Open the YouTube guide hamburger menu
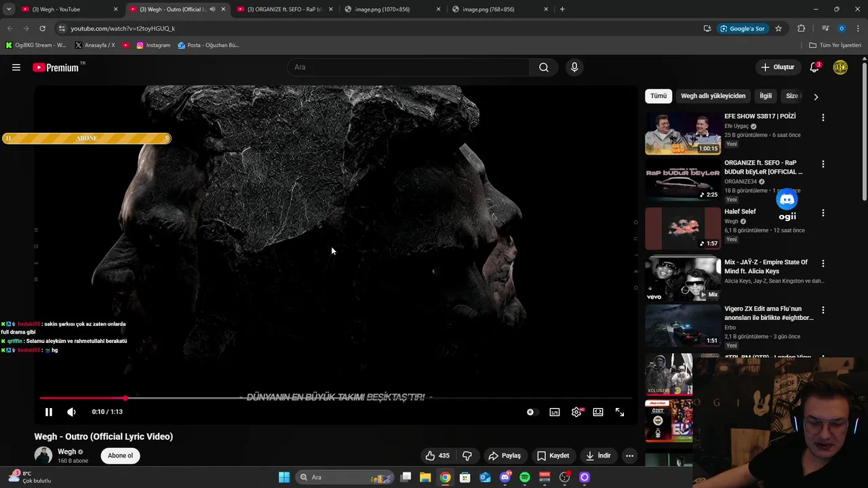The width and height of the screenshot is (868, 488). (x=16, y=67)
